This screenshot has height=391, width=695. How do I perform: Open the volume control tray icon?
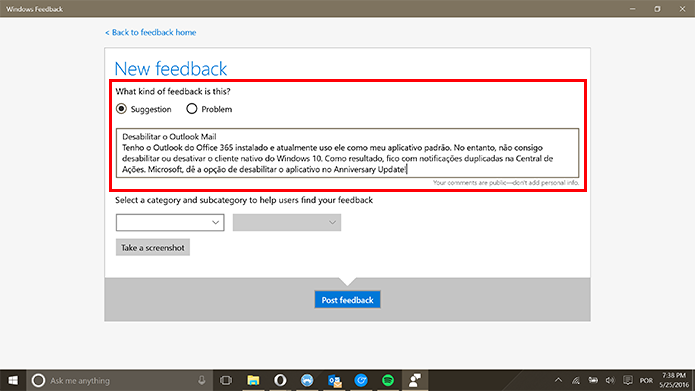pyautogui.click(x=610, y=380)
